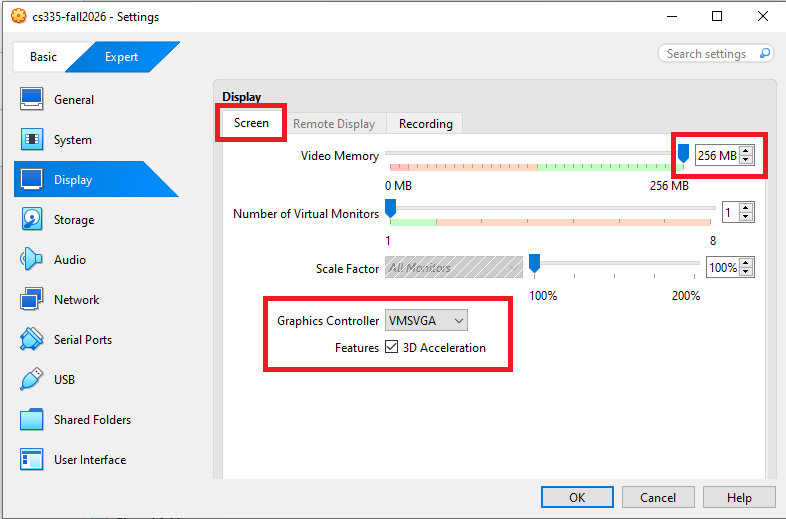
Task: Disable the 3D Acceleration checkbox
Action: click(x=393, y=348)
